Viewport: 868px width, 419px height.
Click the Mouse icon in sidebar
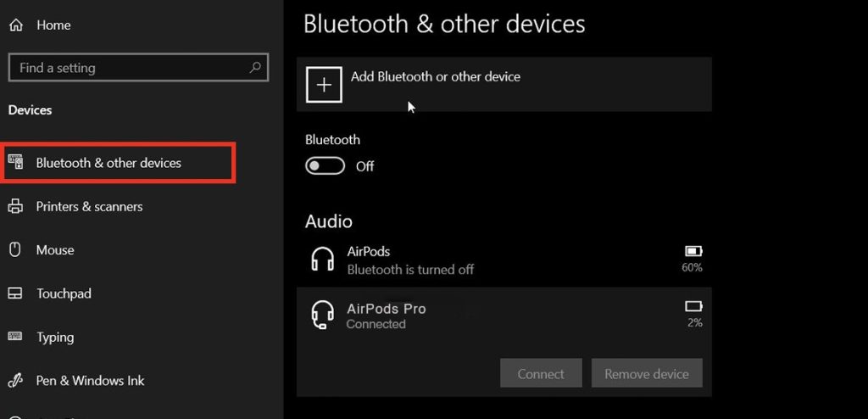click(x=15, y=250)
